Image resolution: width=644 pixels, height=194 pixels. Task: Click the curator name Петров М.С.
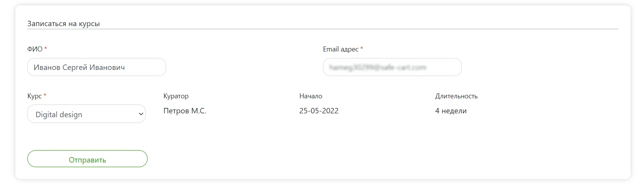(x=185, y=111)
